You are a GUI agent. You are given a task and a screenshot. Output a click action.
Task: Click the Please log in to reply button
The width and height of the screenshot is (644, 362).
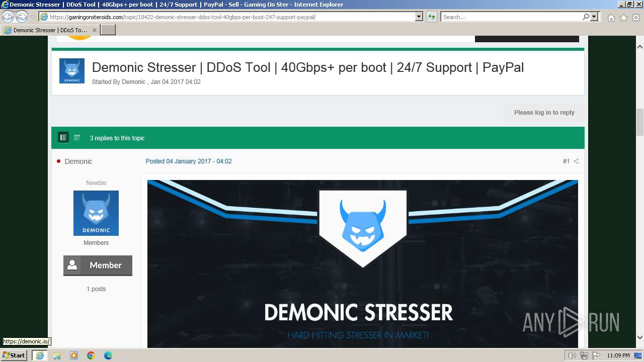pos(544,113)
